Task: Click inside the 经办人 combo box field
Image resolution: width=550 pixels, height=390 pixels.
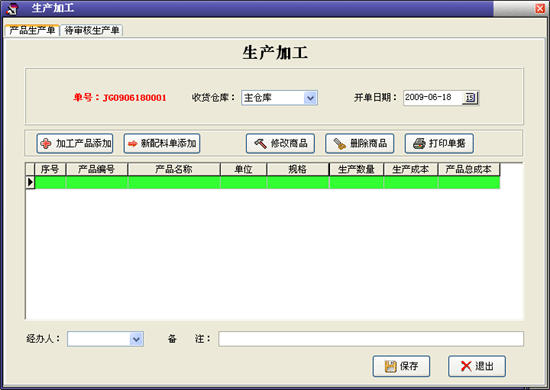Action: (105, 339)
